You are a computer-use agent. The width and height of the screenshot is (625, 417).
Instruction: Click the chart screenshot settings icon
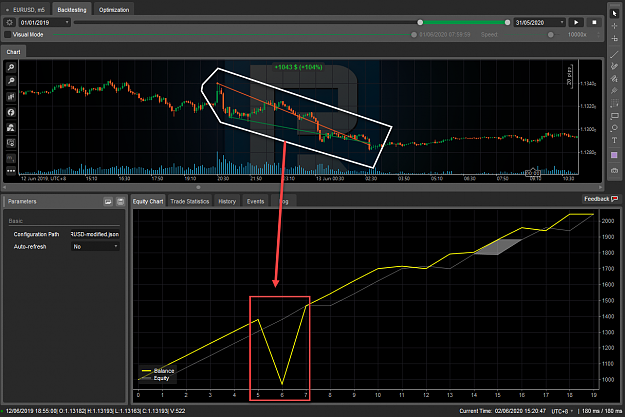click(x=11, y=143)
